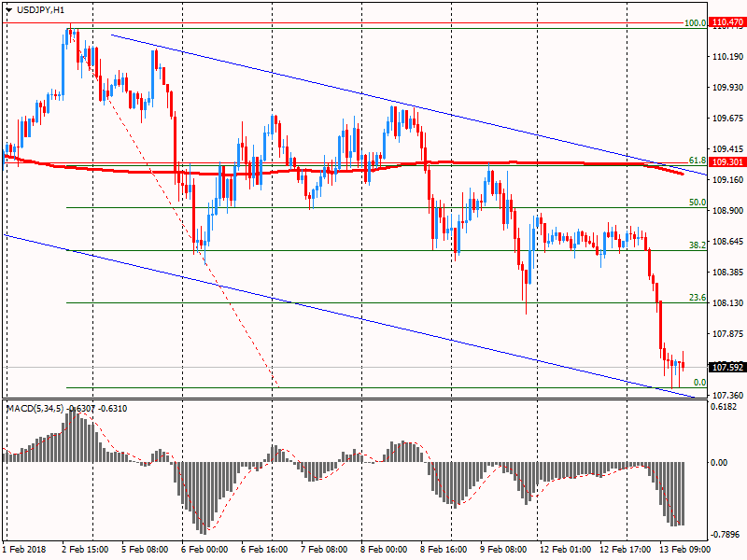The height and width of the screenshot is (560, 747).
Task: Click the 6 Feb 16:00 time label
Action: point(264,549)
